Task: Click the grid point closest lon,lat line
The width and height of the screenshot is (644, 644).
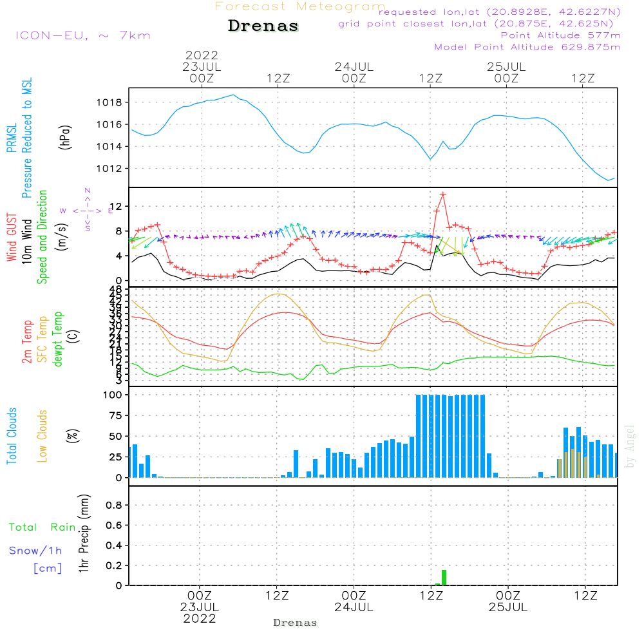Action: pos(476,24)
